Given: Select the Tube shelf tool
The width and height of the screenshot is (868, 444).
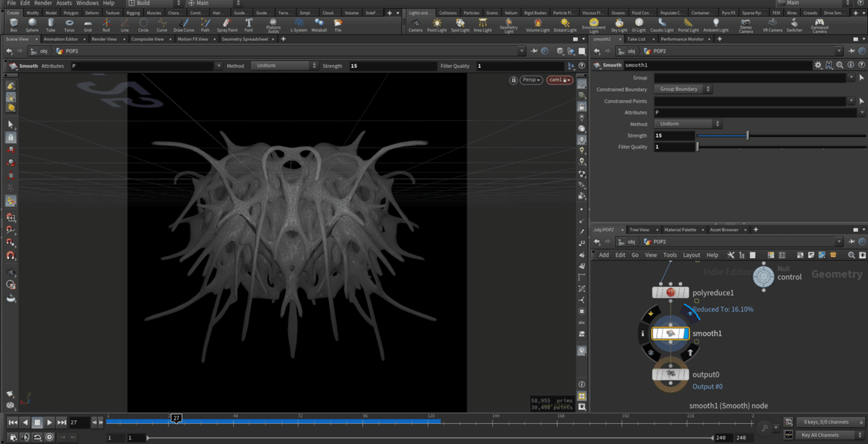Looking at the screenshot, I should pos(50,25).
